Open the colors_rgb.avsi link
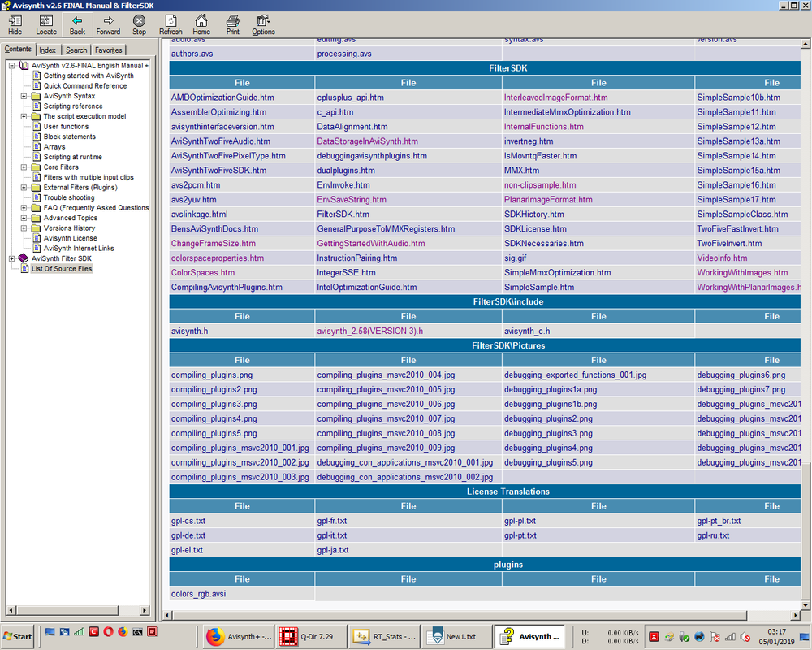812x650 pixels. click(198, 594)
